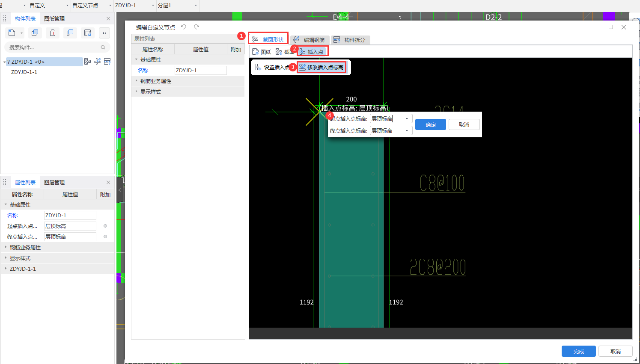The width and height of the screenshot is (640, 364).
Task: Click the C8@100 rebar label
Action: (x=442, y=183)
